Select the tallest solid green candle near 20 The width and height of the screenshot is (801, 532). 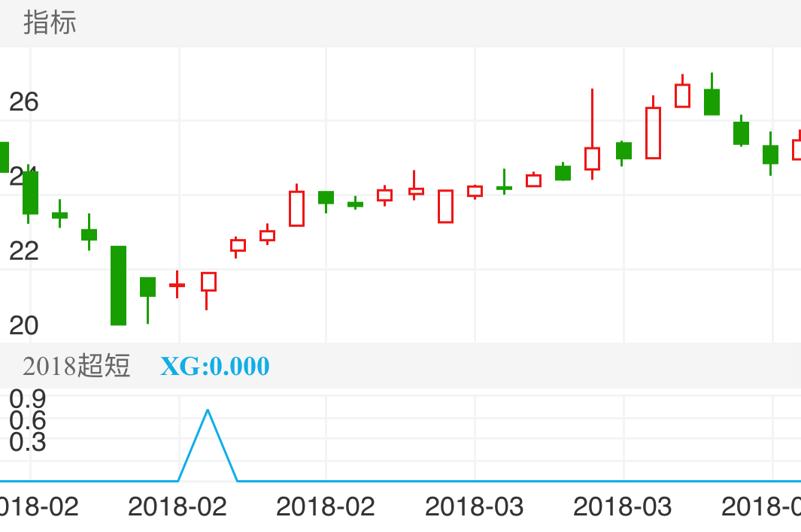[x=118, y=286]
